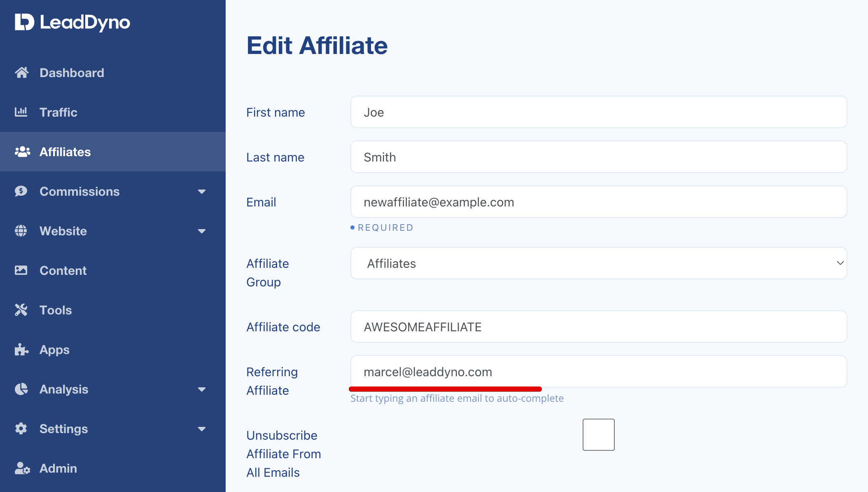This screenshot has height=492, width=868.
Task: Navigate to Dashboard from the sidebar
Action: (71, 73)
